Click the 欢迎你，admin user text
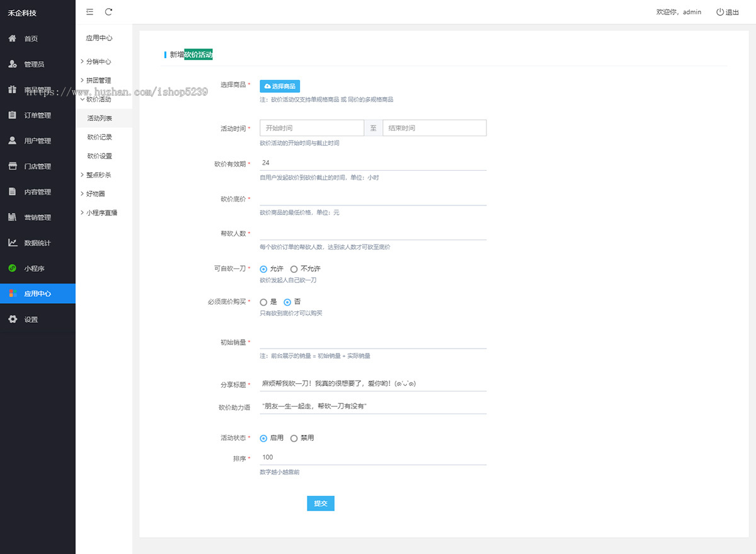 (x=679, y=12)
